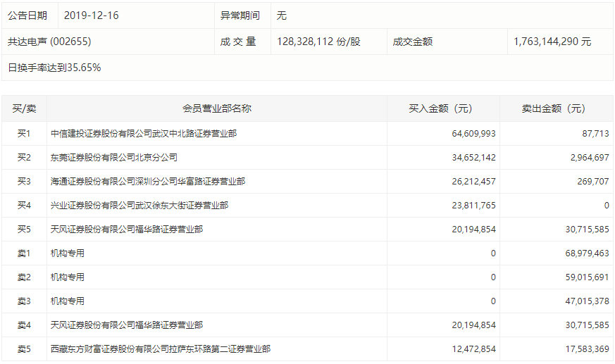The width and height of the screenshot is (615, 364).
Task: Click sell amount 68,979,463
Action: [587, 253]
